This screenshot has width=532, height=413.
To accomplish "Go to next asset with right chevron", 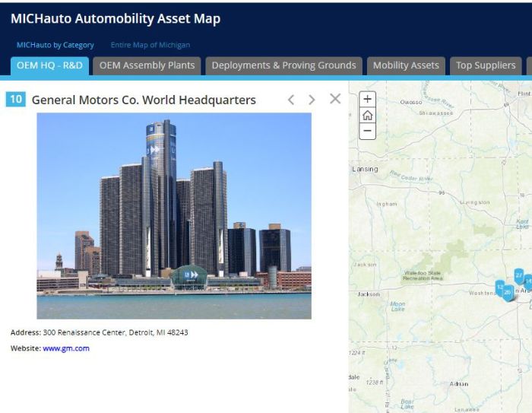I will click(312, 100).
